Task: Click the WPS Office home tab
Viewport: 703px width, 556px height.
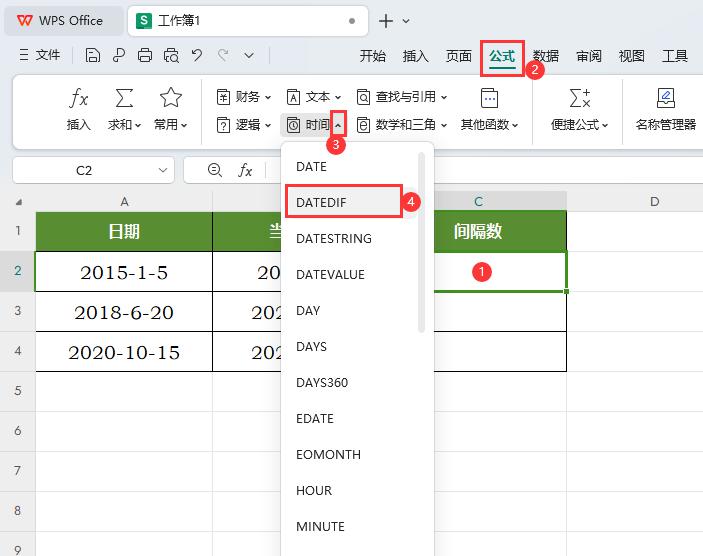Action: (63, 21)
